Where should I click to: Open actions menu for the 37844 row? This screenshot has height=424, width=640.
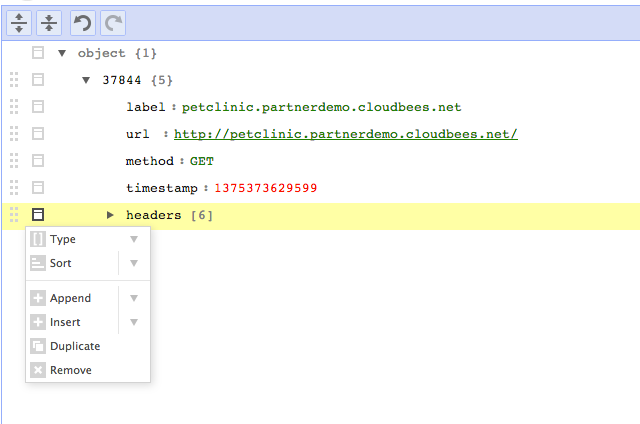[x=38, y=80]
